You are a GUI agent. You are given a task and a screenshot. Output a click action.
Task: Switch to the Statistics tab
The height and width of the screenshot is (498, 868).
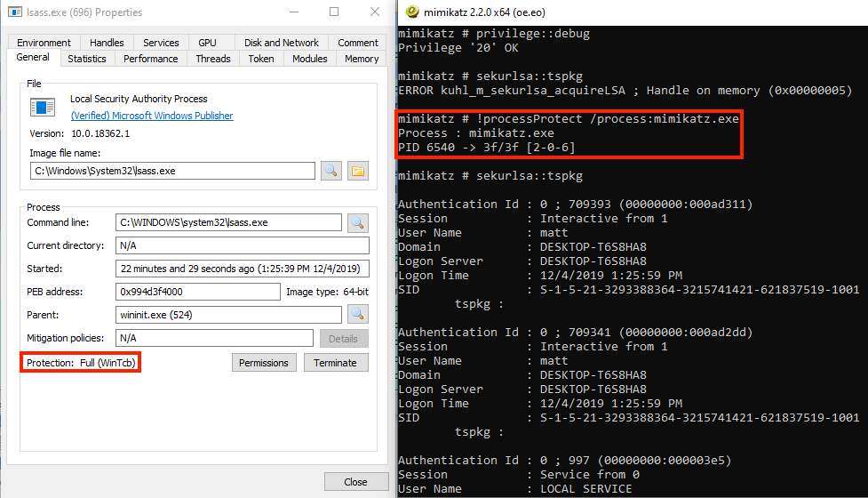(87, 59)
